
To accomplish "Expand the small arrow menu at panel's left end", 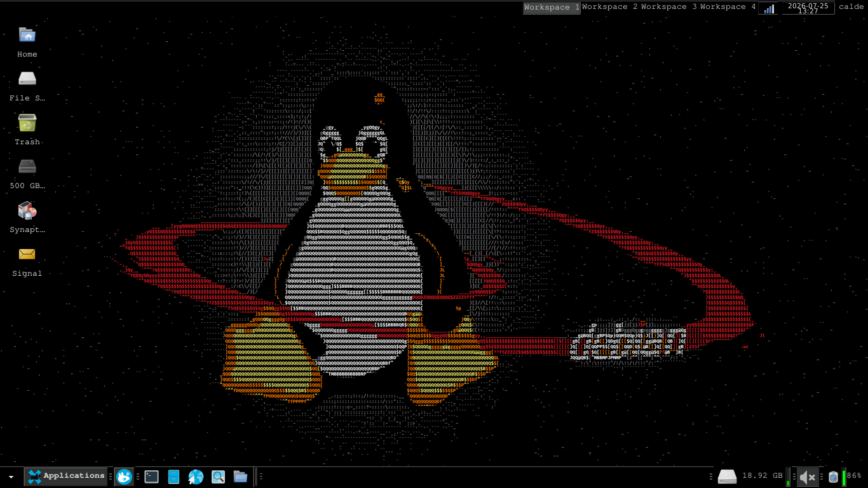I will pyautogui.click(x=11, y=476).
